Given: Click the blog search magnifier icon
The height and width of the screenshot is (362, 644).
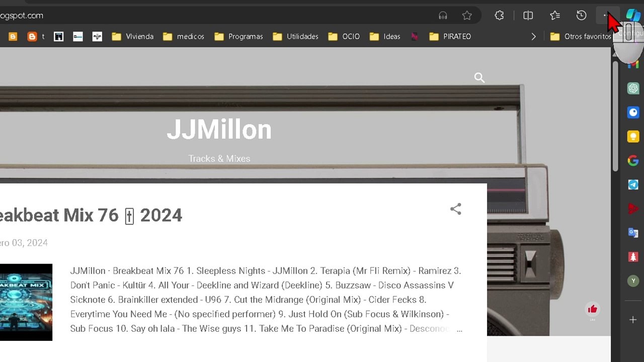Looking at the screenshot, I should (x=479, y=77).
